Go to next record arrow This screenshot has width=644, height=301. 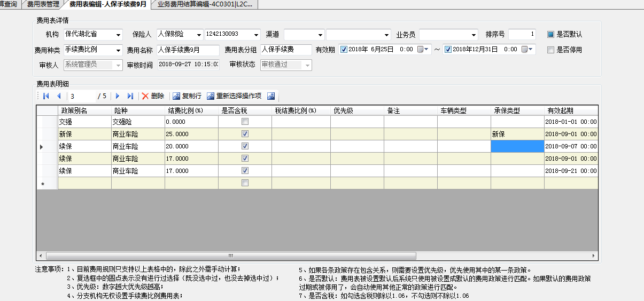(x=118, y=96)
